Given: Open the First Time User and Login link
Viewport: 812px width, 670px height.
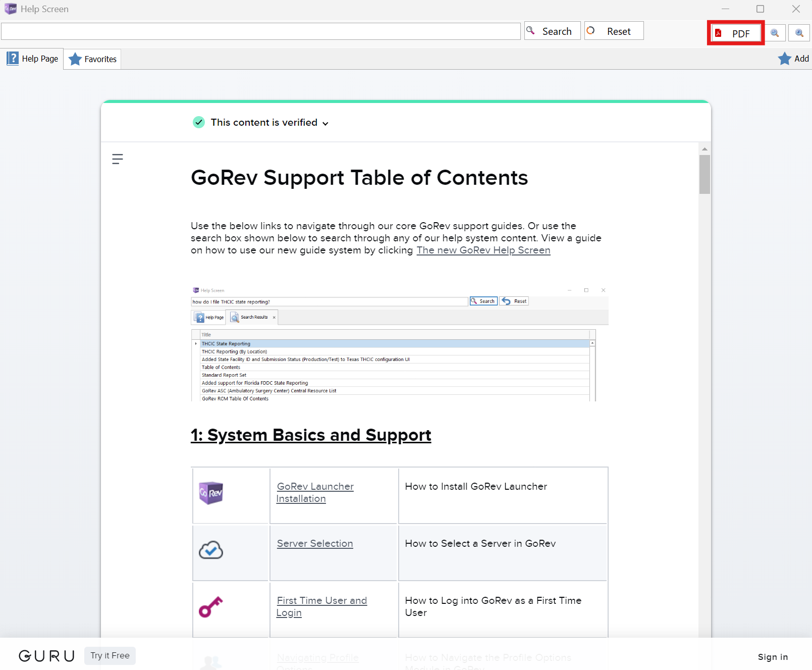Looking at the screenshot, I should click(x=321, y=607).
